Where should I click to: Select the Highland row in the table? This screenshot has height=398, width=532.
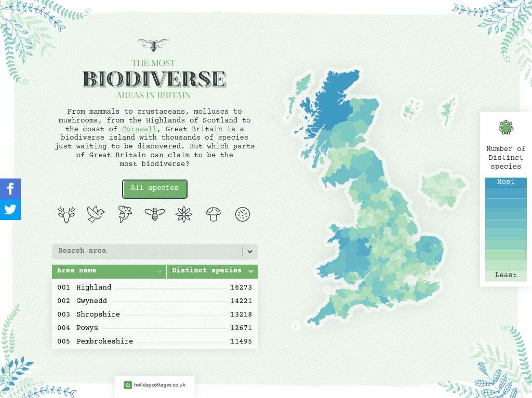[154, 287]
